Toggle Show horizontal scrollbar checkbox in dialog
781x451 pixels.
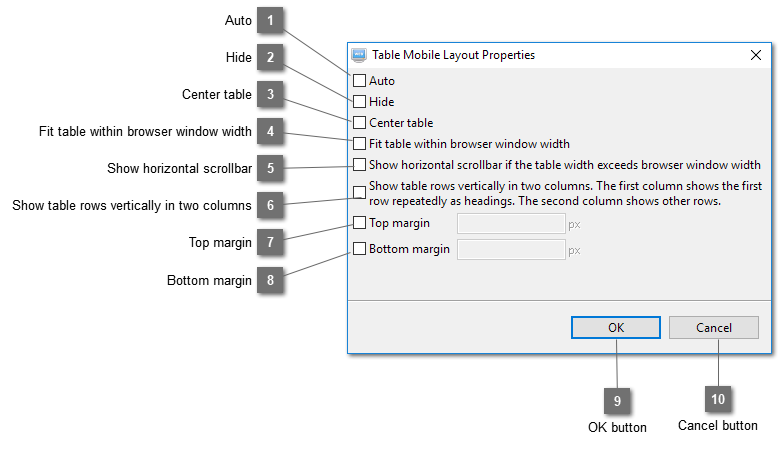(359, 164)
